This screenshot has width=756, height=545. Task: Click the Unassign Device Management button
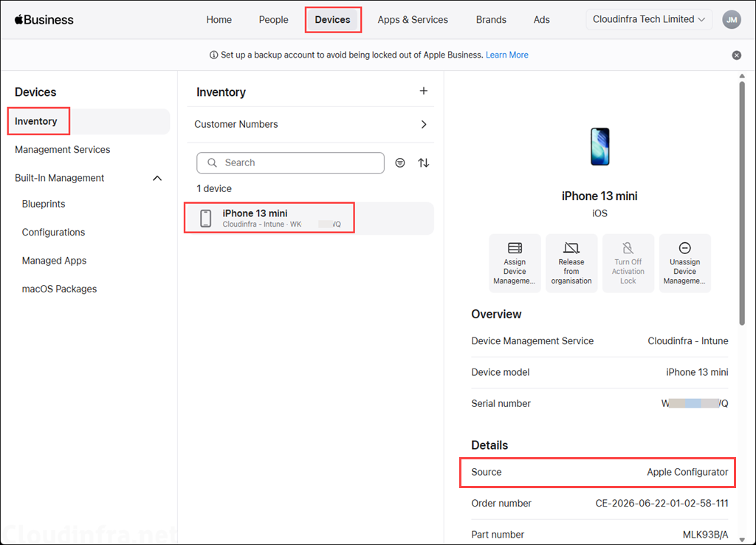684,264
